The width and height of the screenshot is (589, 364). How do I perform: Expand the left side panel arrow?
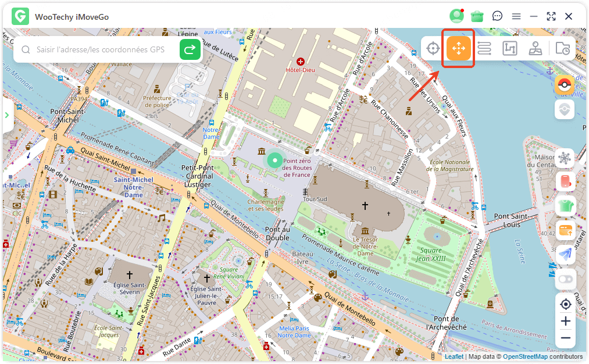tap(7, 115)
